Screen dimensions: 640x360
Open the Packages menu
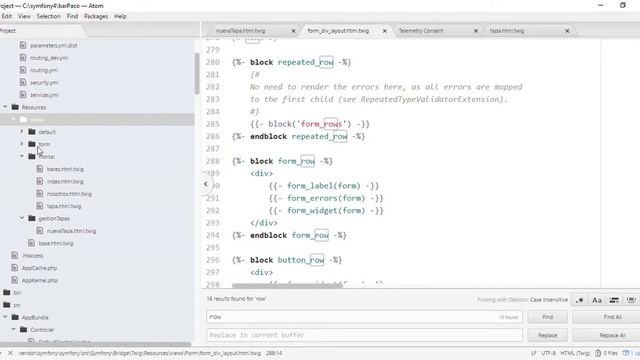coord(96,16)
